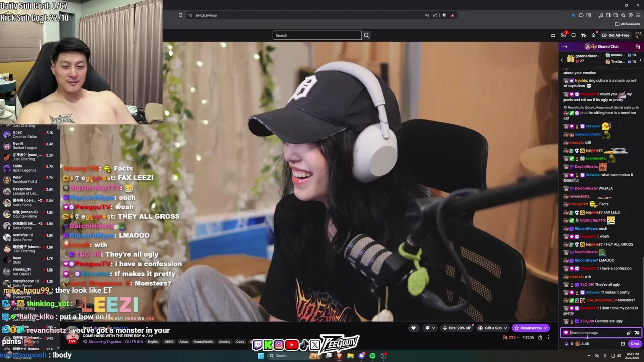
Task: Click the bookmark icon beside the address bar
Action: [180, 15]
